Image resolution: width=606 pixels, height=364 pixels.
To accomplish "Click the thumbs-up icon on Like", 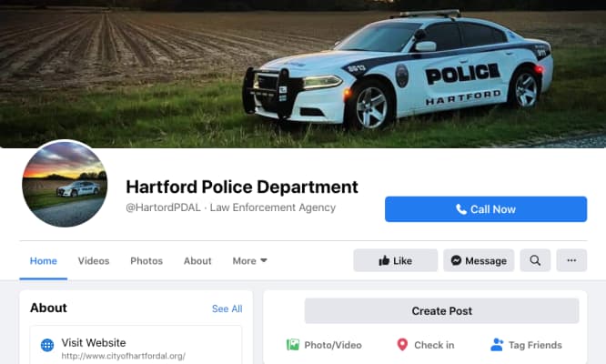I will pyautogui.click(x=384, y=260).
